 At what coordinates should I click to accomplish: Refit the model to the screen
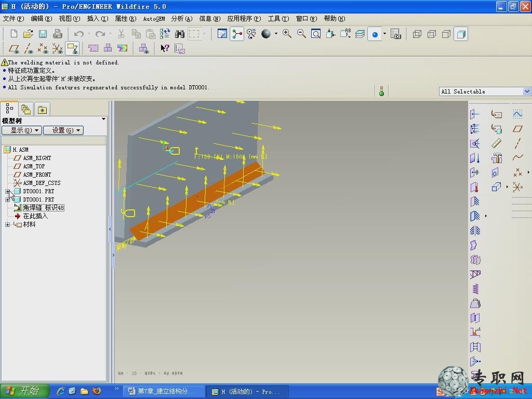pos(316,34)
